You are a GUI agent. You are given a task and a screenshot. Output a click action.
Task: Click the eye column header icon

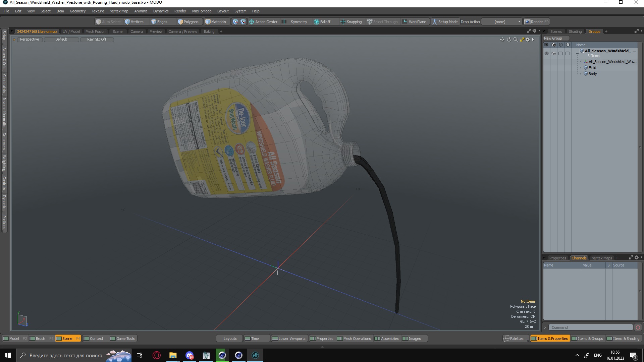546,45
